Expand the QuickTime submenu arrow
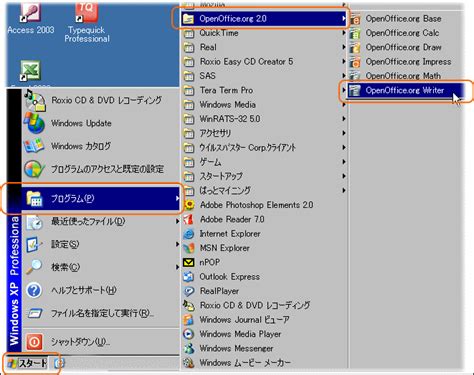Viewport: 474px width, 375px height. [x=343, y=33]
